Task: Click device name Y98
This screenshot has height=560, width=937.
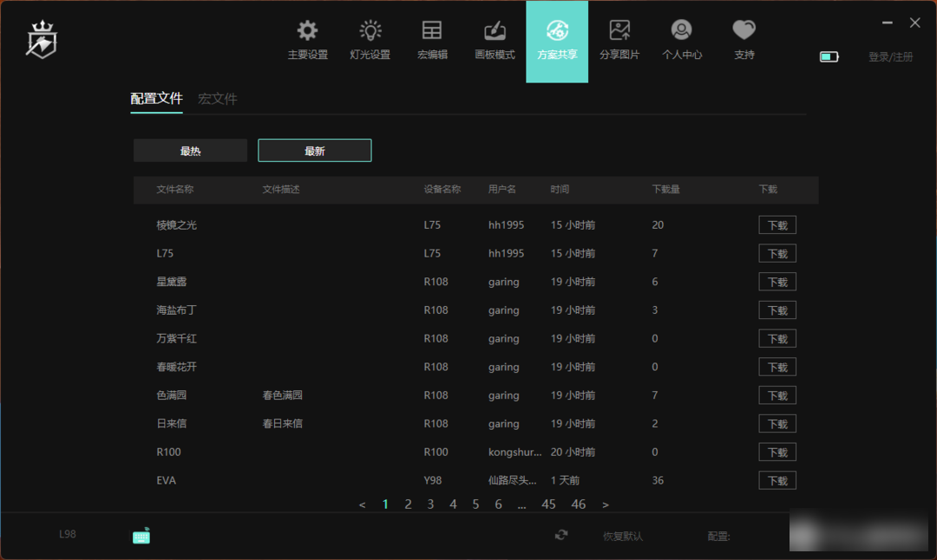Action: [x=432, y=480]
